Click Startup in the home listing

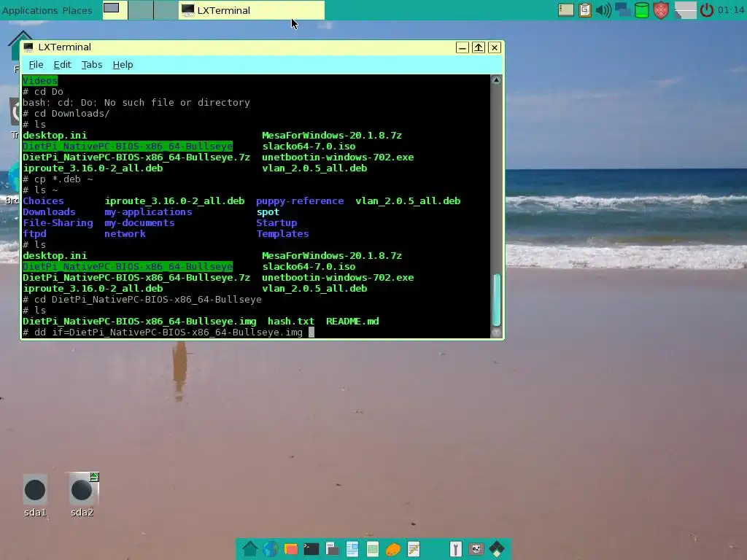[276, 223]
